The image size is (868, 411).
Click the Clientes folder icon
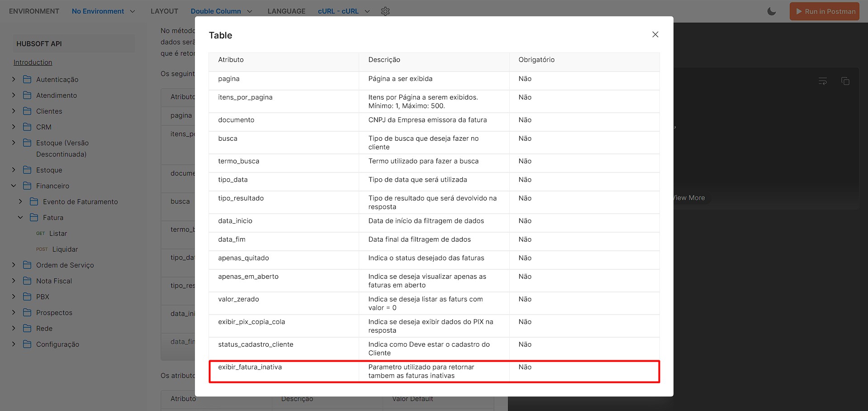click(27, 111)
